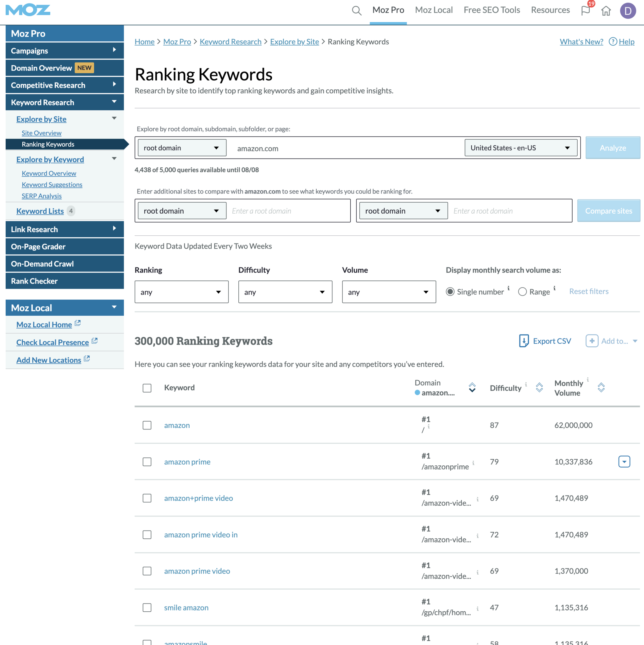Image resolution: width=644 pixels, height=645 pixels.
Task: Check the amazon prime video in row
Action: tap(147, 535)
